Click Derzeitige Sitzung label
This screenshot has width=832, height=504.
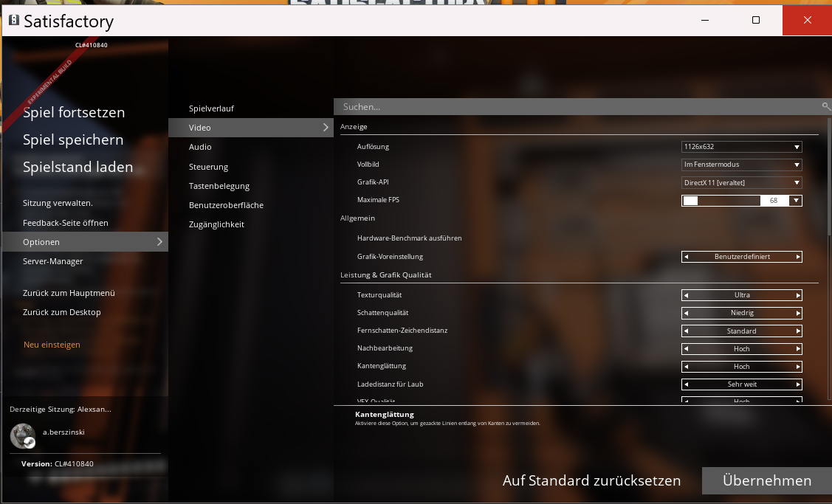click(61, 409)
